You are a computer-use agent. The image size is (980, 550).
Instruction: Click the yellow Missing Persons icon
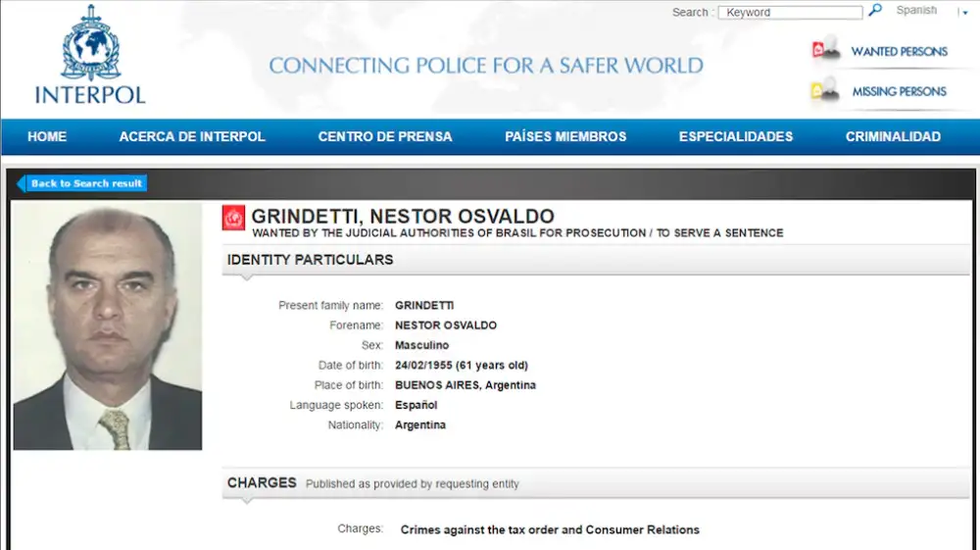pos(826,90)
